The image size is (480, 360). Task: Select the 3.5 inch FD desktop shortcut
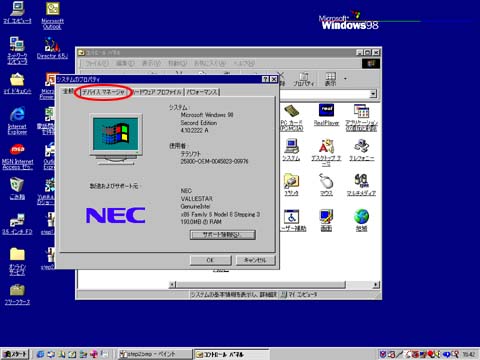(x=17, y=223)
